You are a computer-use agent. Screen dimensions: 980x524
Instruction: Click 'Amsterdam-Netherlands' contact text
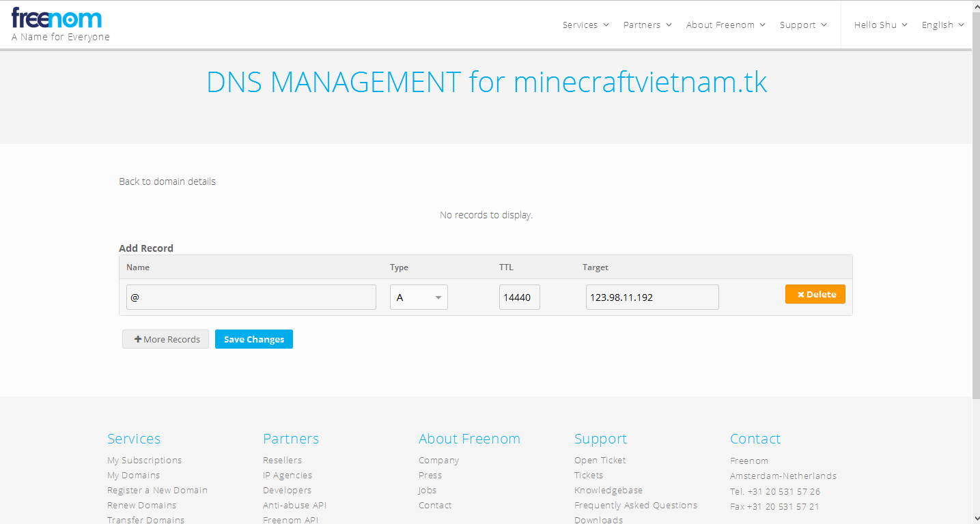pyautogui.click(x=783, y=476)
